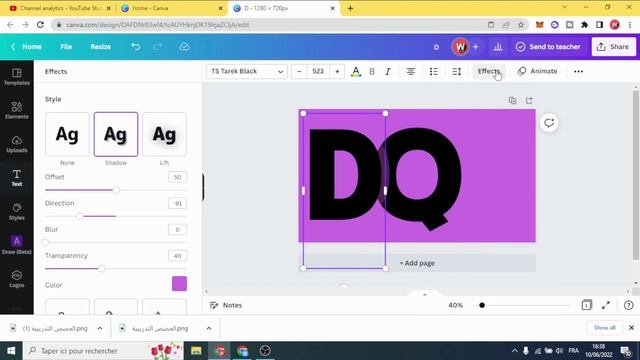The height and width of the screenshot is (360, 640).
Task: Open the Effects toolbar button
Action: 489,71
